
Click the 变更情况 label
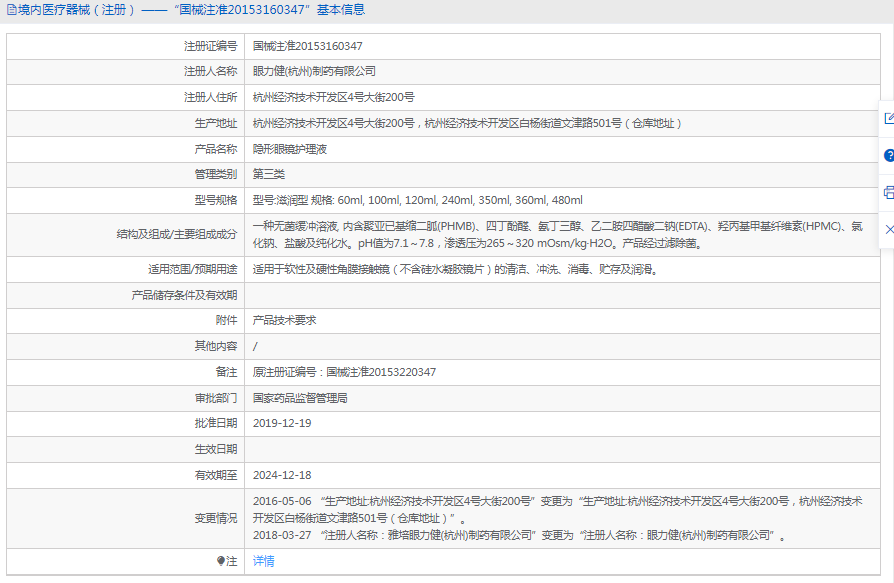[x=216, y=518]
